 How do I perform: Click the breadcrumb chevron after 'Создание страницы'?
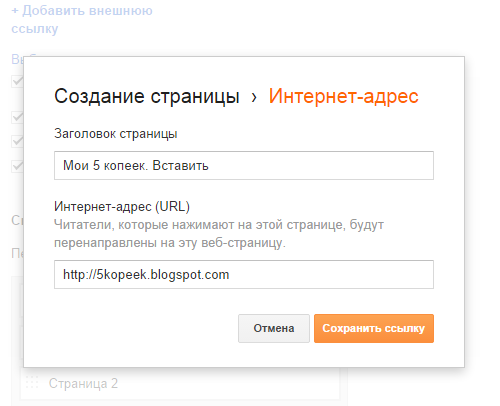tap(254, 97)
